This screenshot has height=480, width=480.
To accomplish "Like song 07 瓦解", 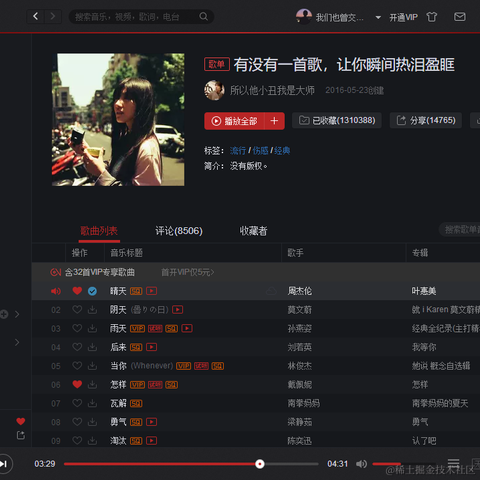I will click(77, 403).
